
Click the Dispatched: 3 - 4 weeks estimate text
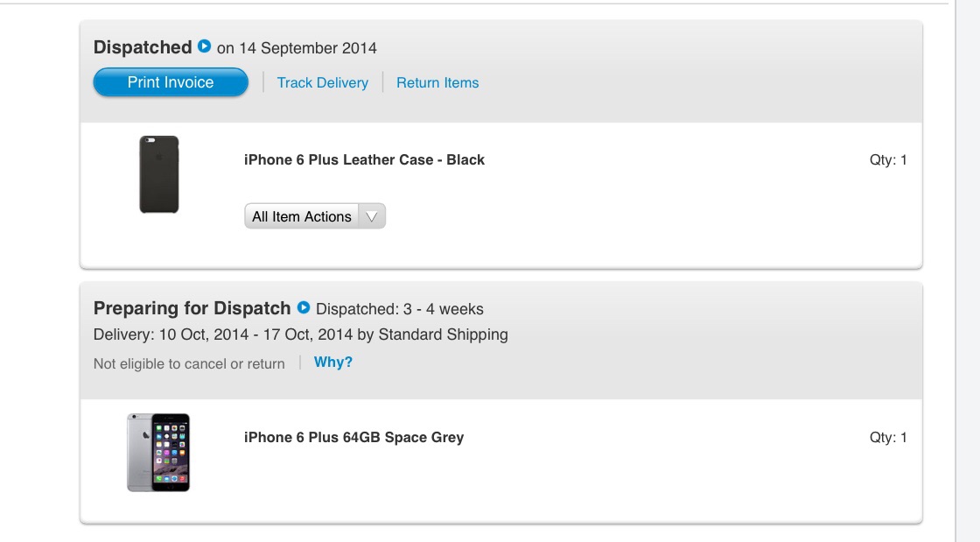pos(400,309)
